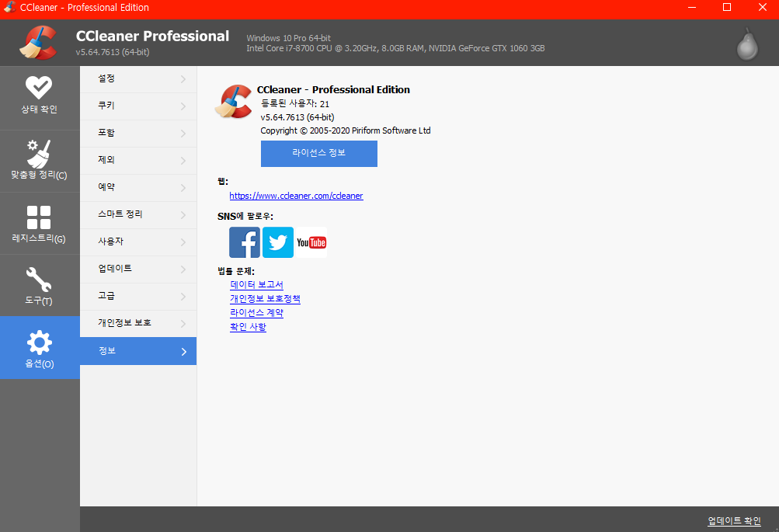This screenshot has width=779, height=532.
Task: Click the chevron next to 설정
Action: point(183,79)
